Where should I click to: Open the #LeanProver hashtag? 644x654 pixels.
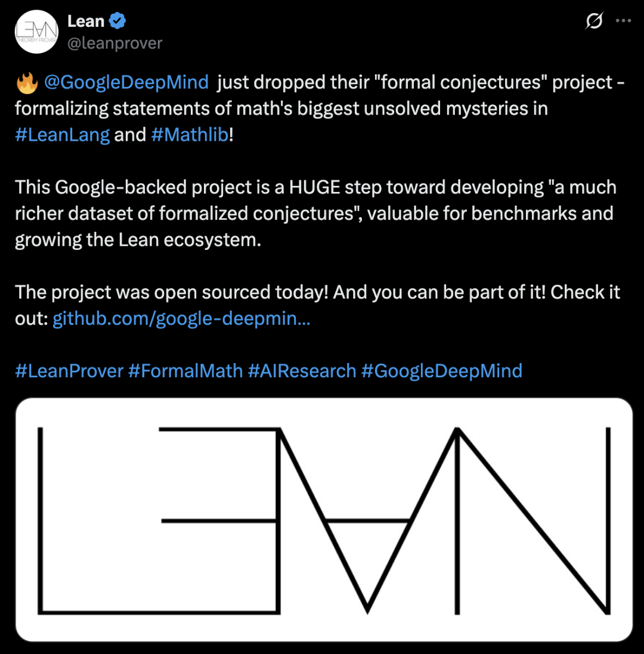click(x=69, y=371)
